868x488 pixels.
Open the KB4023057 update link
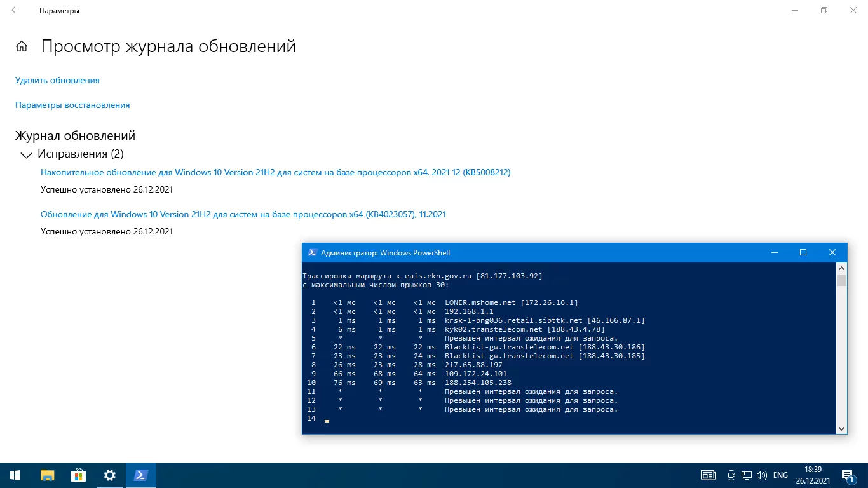243,214
